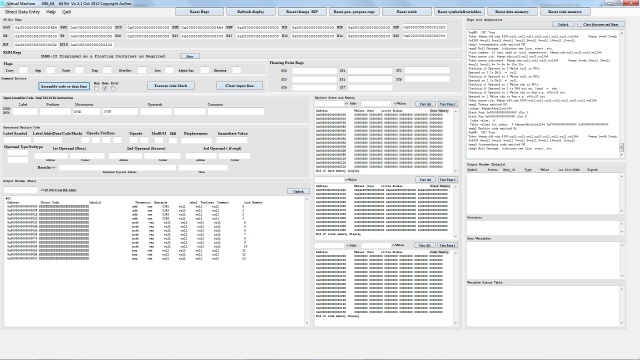Click the data memory address input field
The height and width of the screenshot is (360, 640).
(x=329, y=104)
